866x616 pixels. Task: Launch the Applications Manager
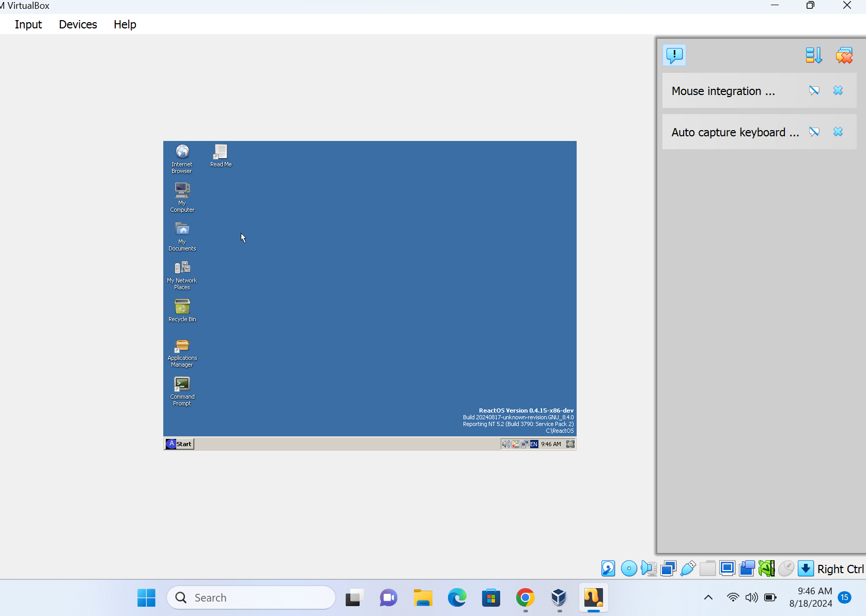click(182, 349)
